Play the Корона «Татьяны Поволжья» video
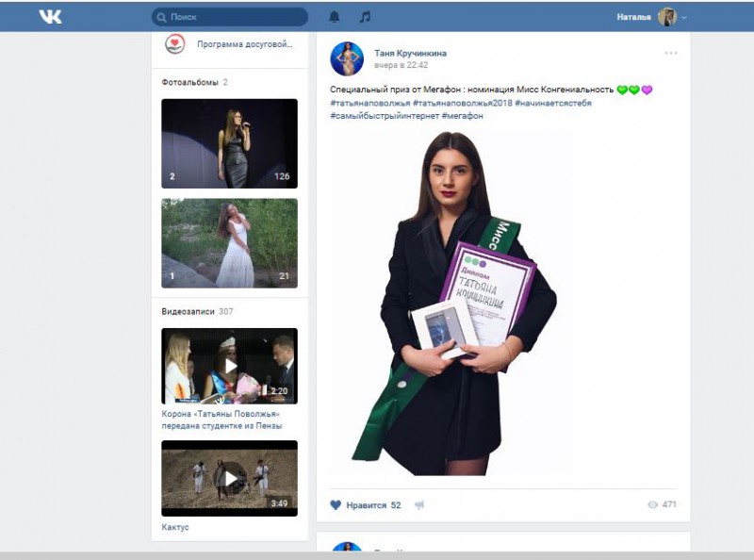The image size is (754, 560). 229,366
